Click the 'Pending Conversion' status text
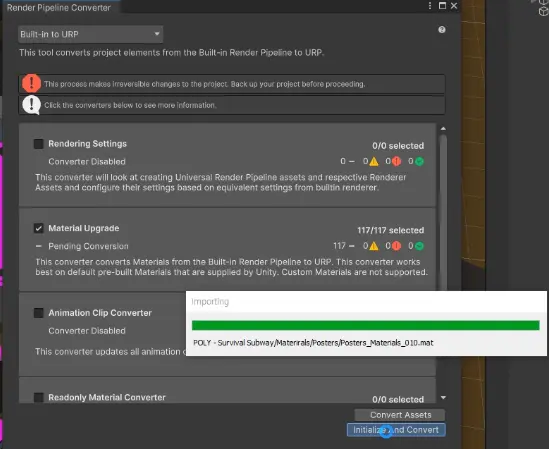Screen dimensions: 549x449 pyautogui.click(x=88, y=246)
